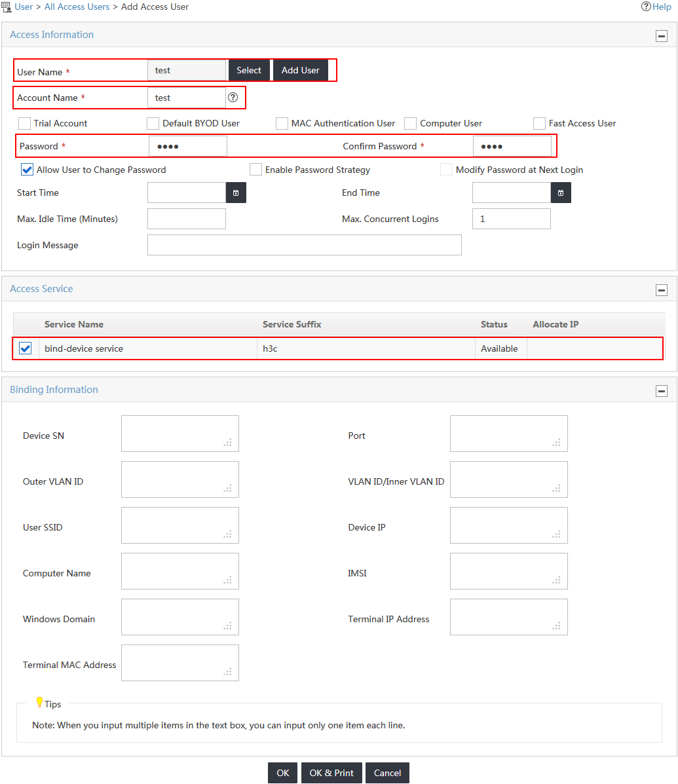This screenshot has width=678, height=784.
Task: Click the Account Name help question icon
Action: point(233,98)
